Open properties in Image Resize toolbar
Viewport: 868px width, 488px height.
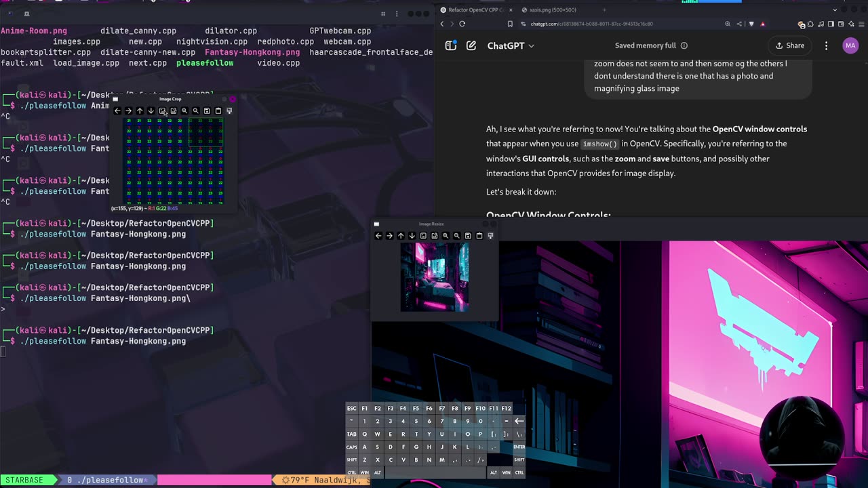(x=490, y=236)
